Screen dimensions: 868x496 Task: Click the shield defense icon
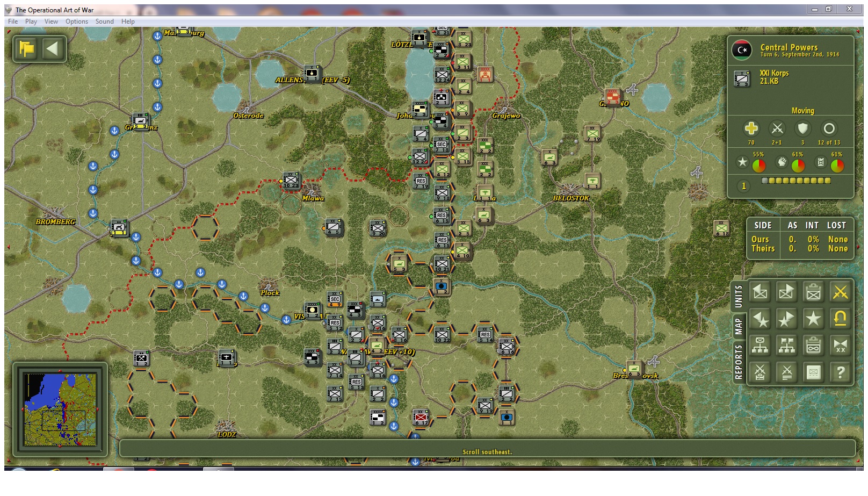point(802,128)
